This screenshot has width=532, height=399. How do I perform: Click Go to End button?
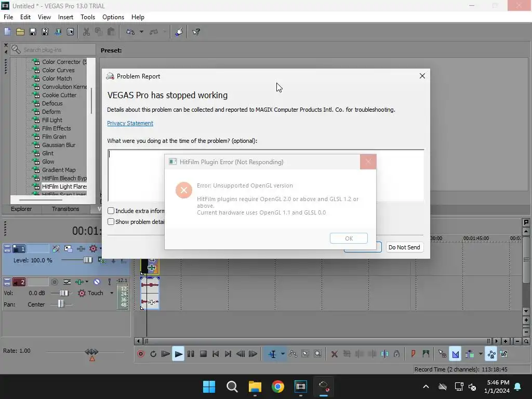tap(228, 354)
